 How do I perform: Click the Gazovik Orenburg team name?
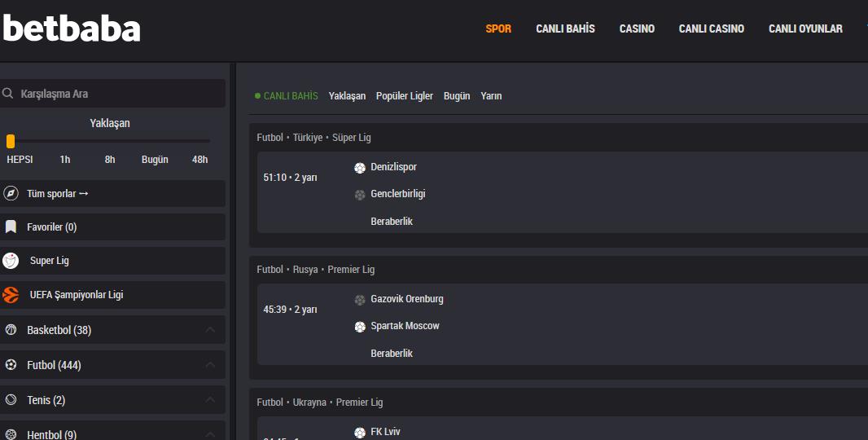[x=407, y=299]
